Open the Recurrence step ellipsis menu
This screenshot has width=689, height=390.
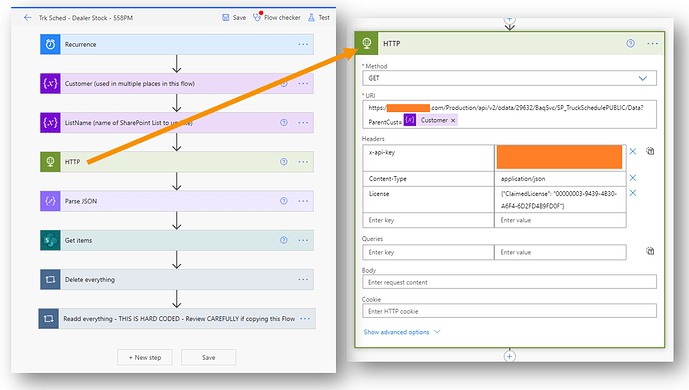[303, 44]
